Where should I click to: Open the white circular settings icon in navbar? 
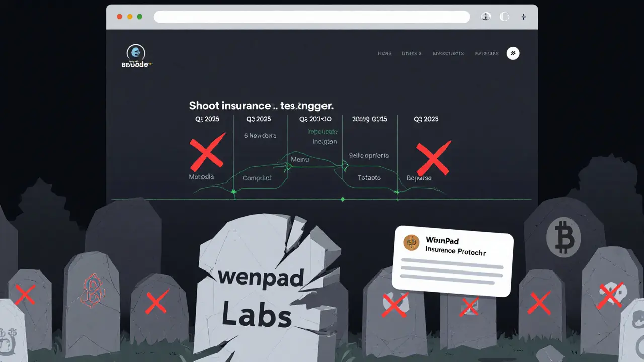click(x=513, y=53)
